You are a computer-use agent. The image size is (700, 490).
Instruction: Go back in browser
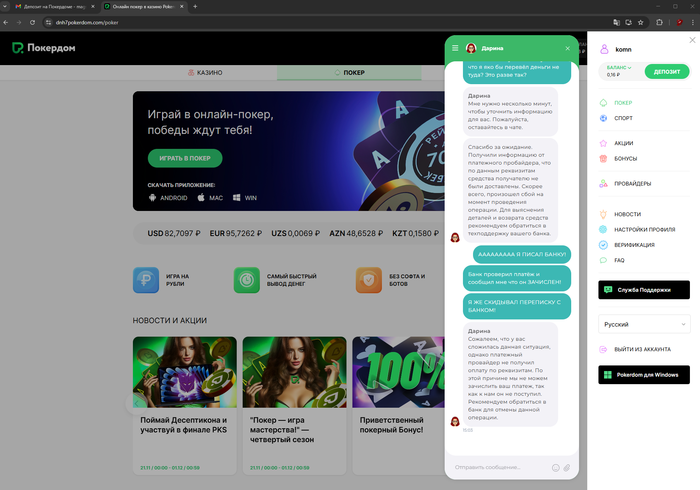tap(6, 22)
